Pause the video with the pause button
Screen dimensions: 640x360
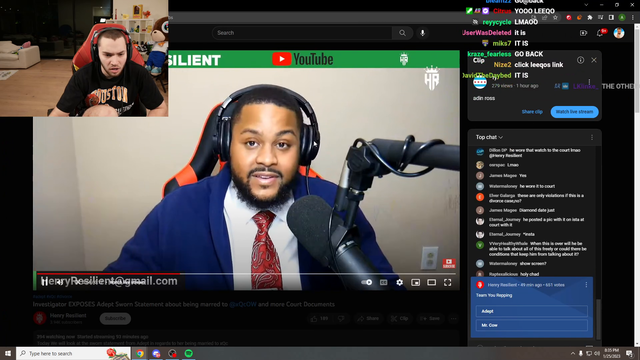(44, 282)
